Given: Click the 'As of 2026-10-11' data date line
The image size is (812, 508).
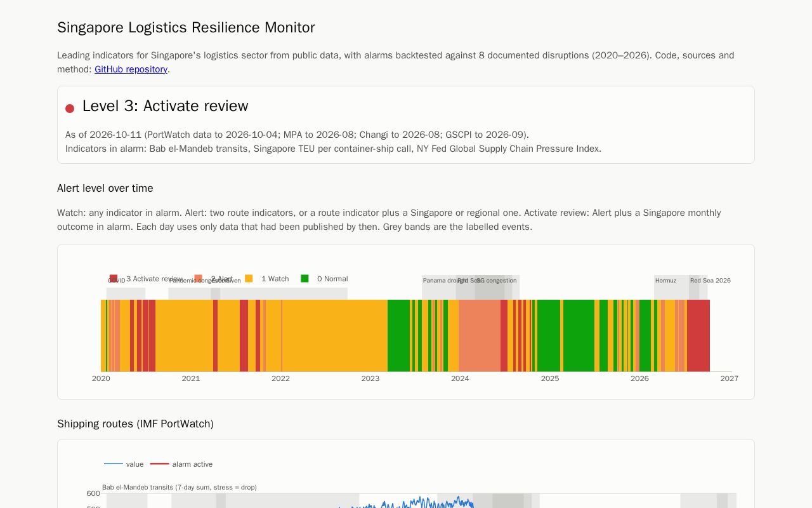Looking at the screenshot, I should 297,135.
